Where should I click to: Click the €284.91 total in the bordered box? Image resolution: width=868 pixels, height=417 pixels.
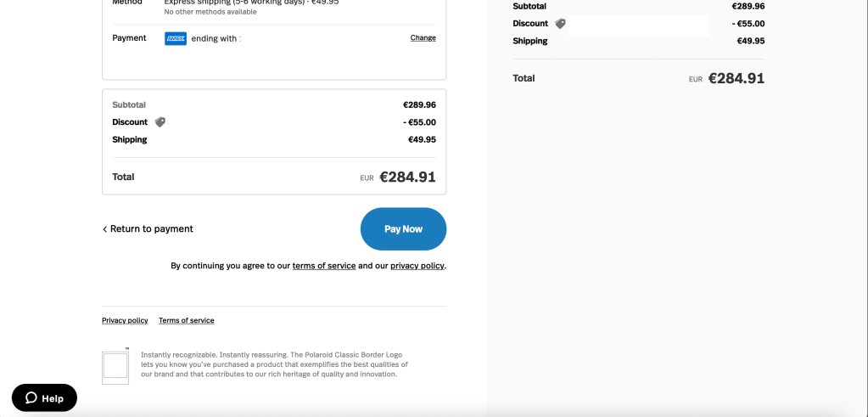pyautogui.click(x=407, y=178)
